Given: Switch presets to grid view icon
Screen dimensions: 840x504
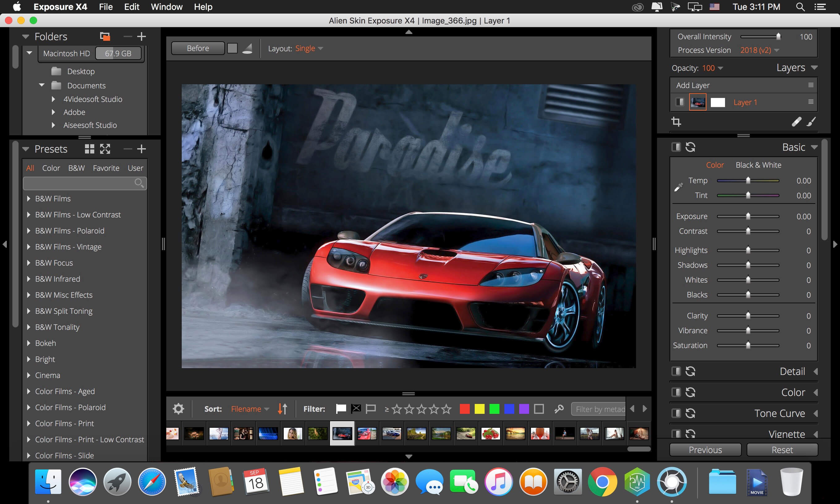Looking at the screenshot, I should [x=89, y=149].
